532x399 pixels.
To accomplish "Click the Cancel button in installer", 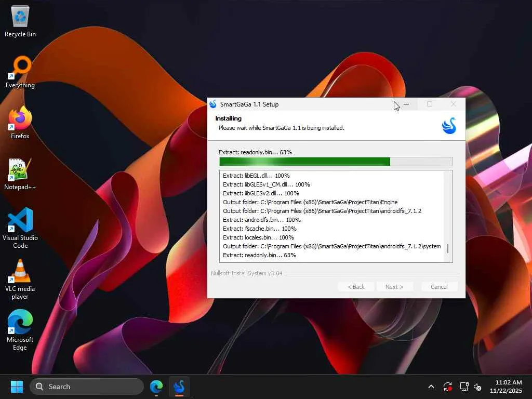I will [x=439, y=287].
